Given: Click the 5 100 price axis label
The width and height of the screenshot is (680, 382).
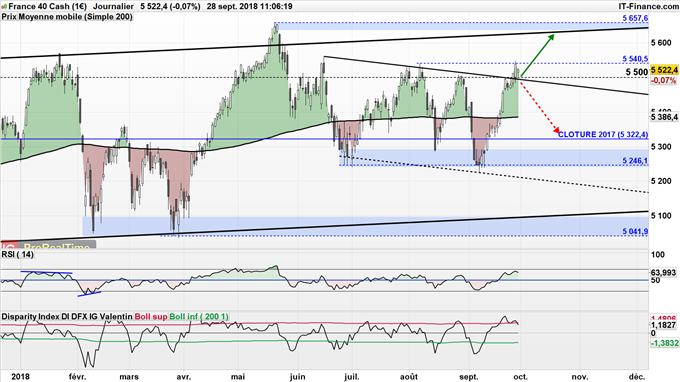Looking at the screenshot, I should [661, 215].
